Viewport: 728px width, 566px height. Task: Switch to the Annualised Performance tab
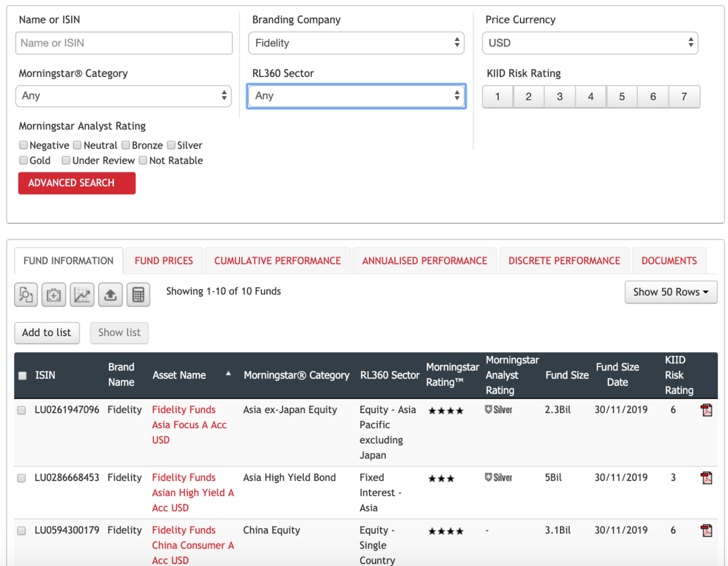pyautogui.click(x=425, y=261)
